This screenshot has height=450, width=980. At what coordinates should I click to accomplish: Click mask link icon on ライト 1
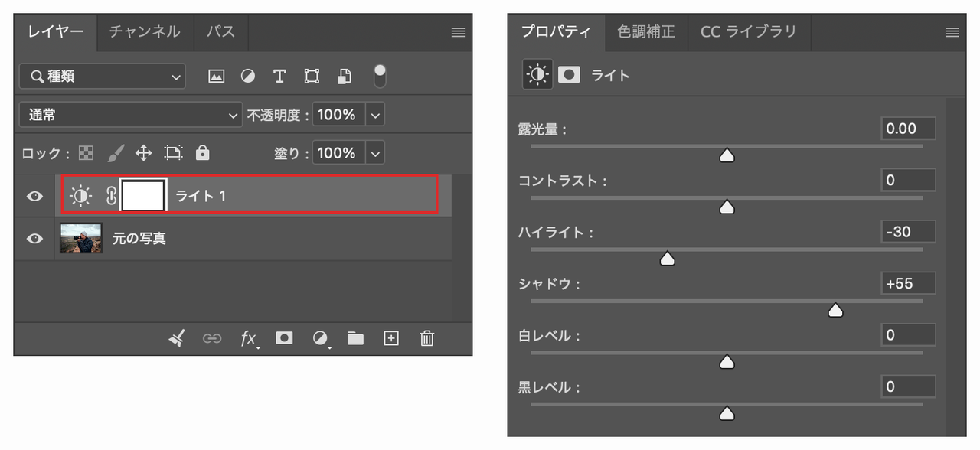(111, 197)
